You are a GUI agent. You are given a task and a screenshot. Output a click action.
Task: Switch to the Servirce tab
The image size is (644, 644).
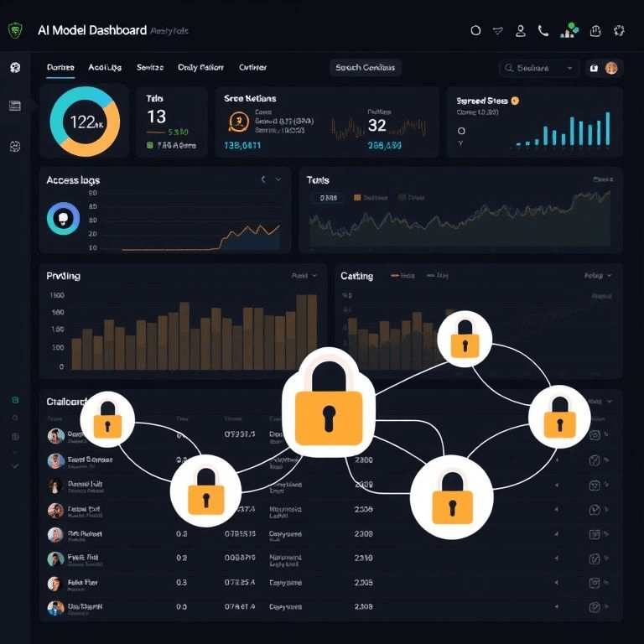[150, 67]
